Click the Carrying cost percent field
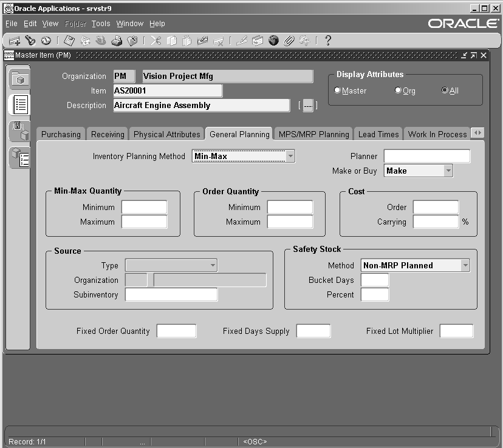Image resolution: width=503 pixels, height=448 pixels. click(436, 222)
